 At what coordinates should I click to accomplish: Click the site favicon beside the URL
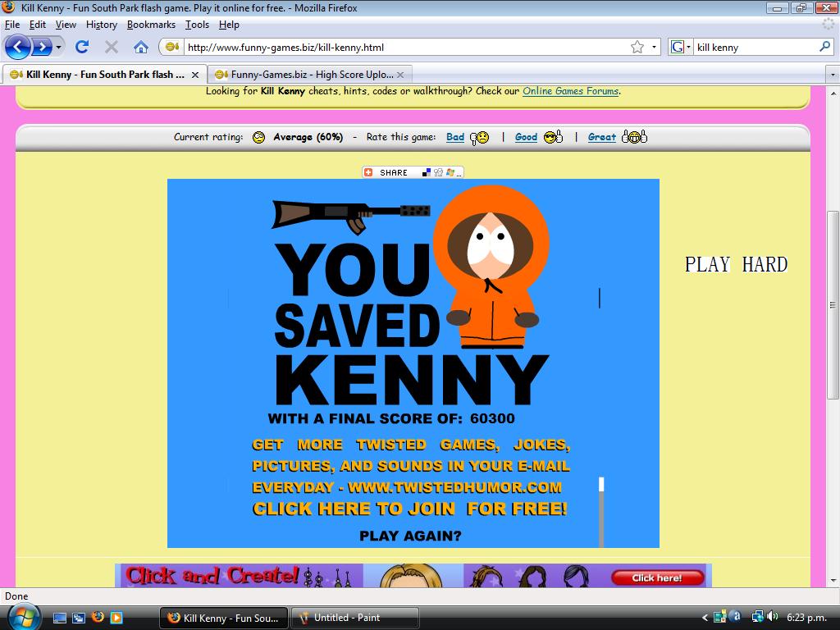click(x=172, y=47)
